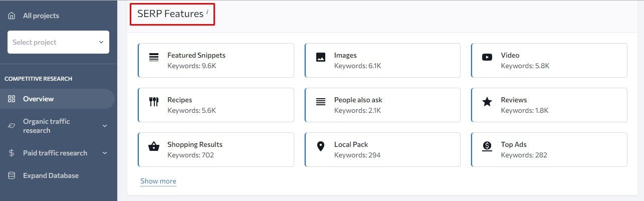This screenshot has height=201, width=644.
Task: Click the Reviews star icon
Action: [x=487, y=102]
